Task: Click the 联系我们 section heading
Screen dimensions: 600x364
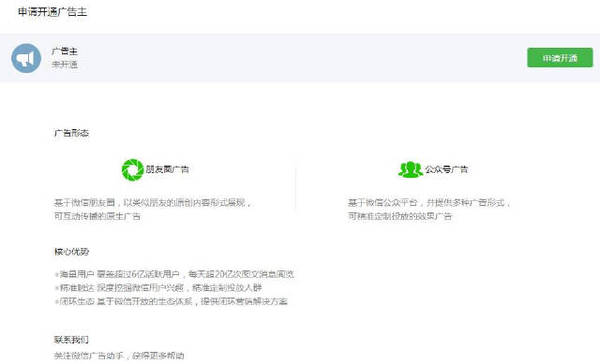Action: point(71,340)
